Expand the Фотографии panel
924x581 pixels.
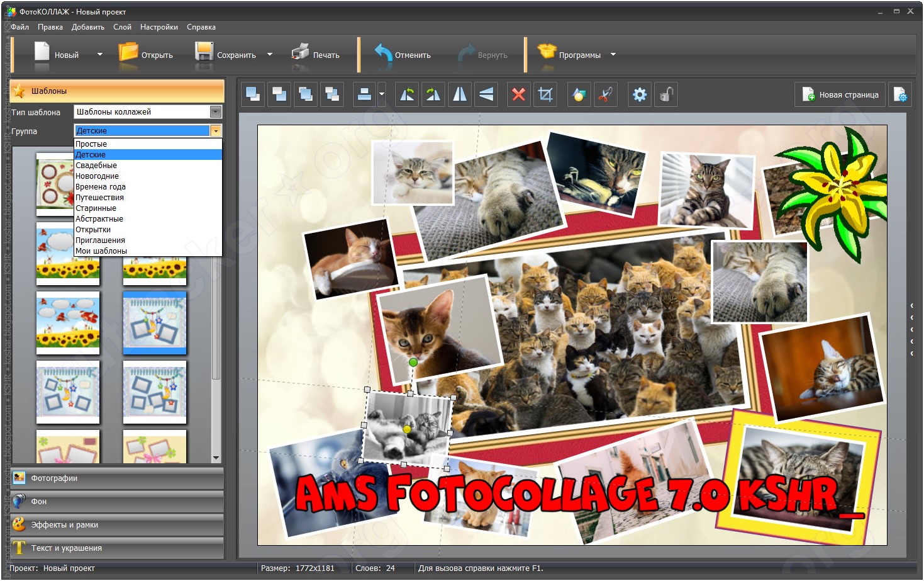[x=117, y=478]
